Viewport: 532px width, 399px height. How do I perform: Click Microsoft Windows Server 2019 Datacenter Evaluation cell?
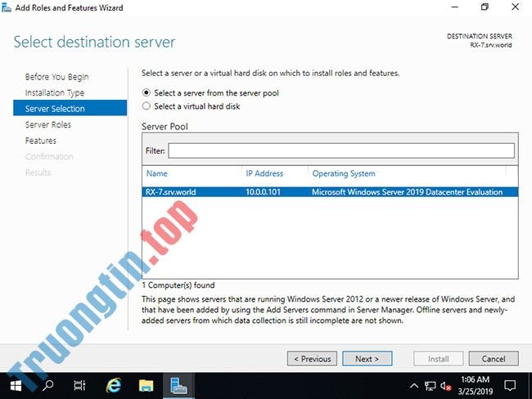(x=407, y=192)
